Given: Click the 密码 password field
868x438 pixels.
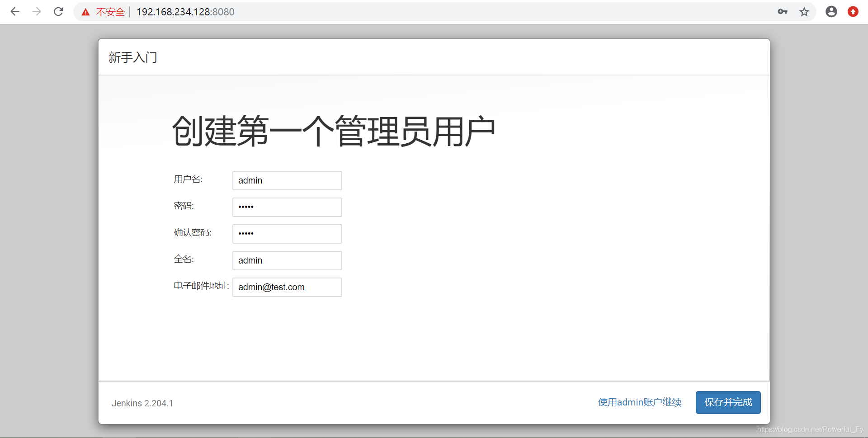Looking at the screenshot, I should click(287, 207).
